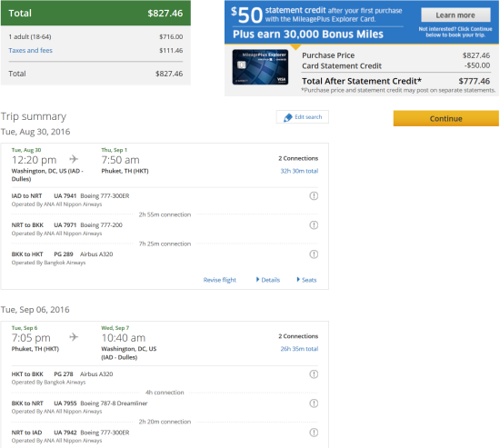Click the Boeing 787-8 Dreamliner aircraft text
This screenshot has height=448, width=500.
(x=114, y=403)
